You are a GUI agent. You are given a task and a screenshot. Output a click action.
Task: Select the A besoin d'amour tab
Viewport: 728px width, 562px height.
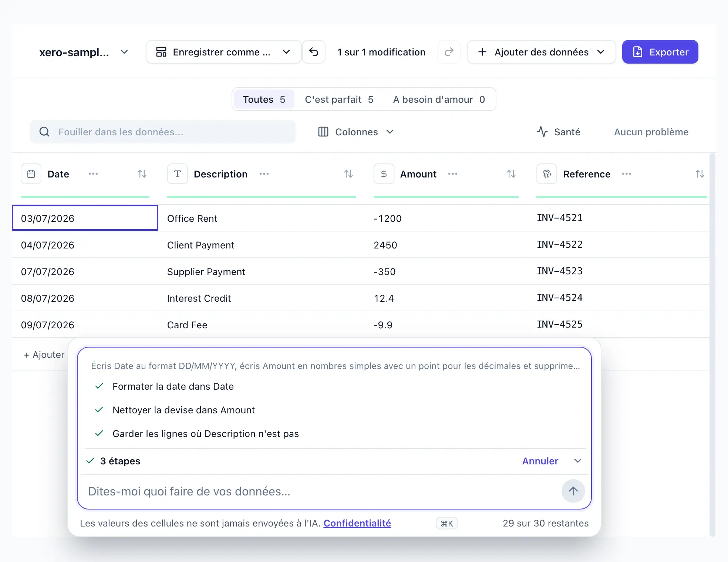tap(439, 99)
